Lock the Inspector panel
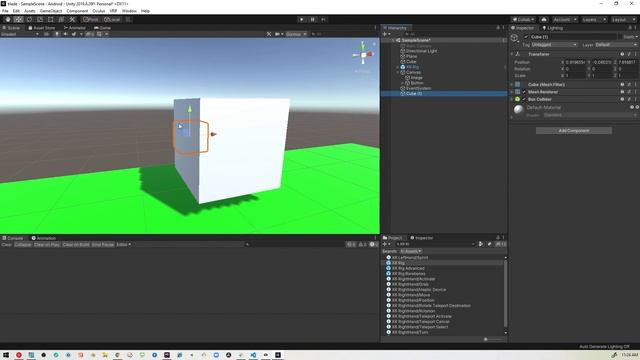 (630, 28)
